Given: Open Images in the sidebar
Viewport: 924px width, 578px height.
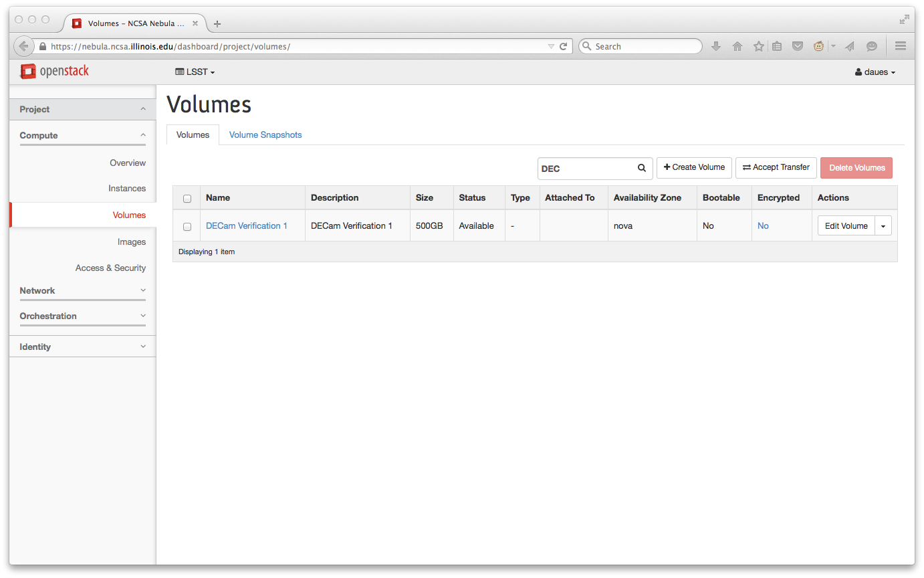Looking at the screenshot, I should tap(132, 242).
